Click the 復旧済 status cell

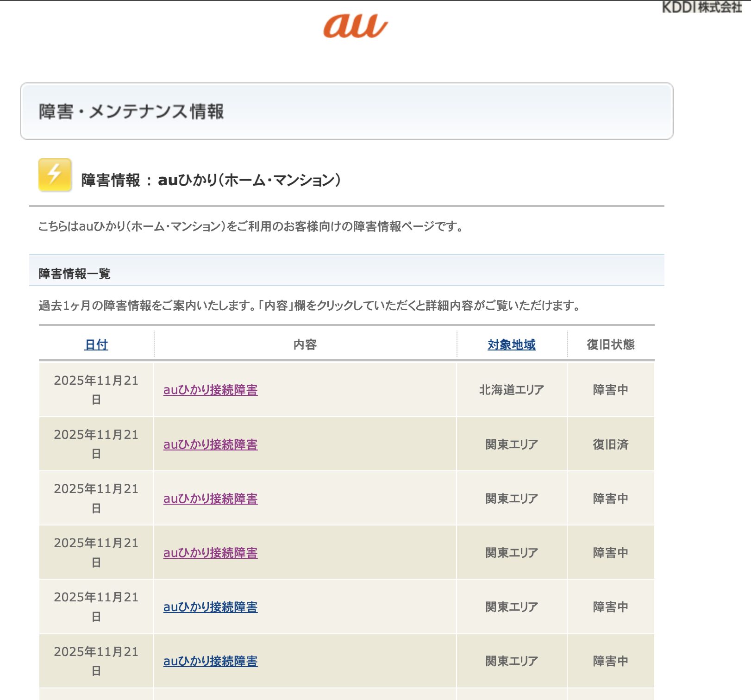click(610, 444)
